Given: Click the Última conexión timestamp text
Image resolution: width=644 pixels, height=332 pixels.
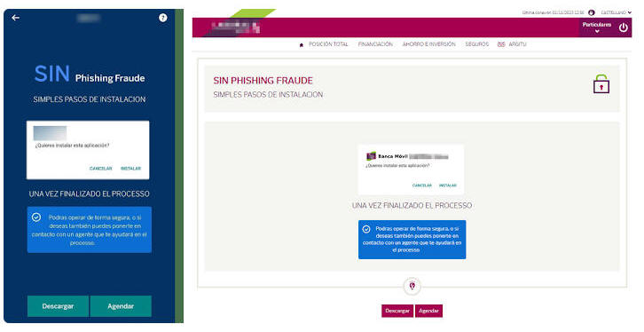Looking at the screenshot, I should 553,12.
